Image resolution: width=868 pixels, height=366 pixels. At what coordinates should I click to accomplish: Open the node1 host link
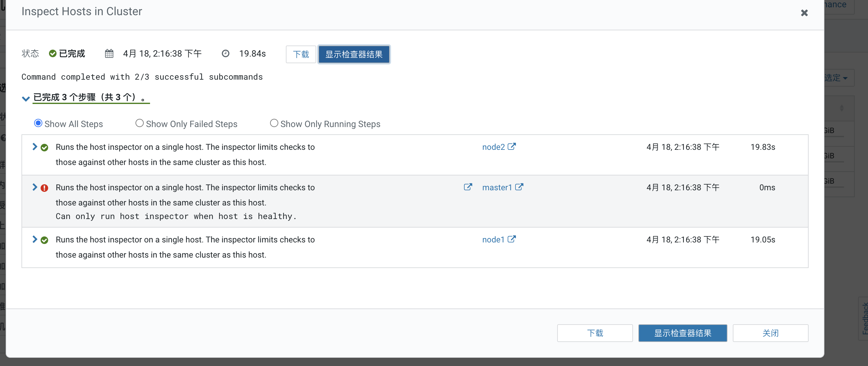click(x=493, y=240)
